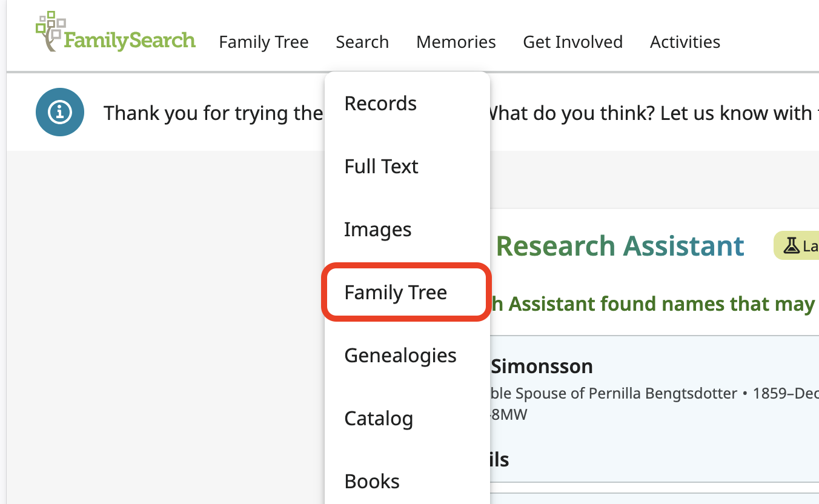Expand the Get Involved menu
Screen dimensions: 819x504
point(572,42)
